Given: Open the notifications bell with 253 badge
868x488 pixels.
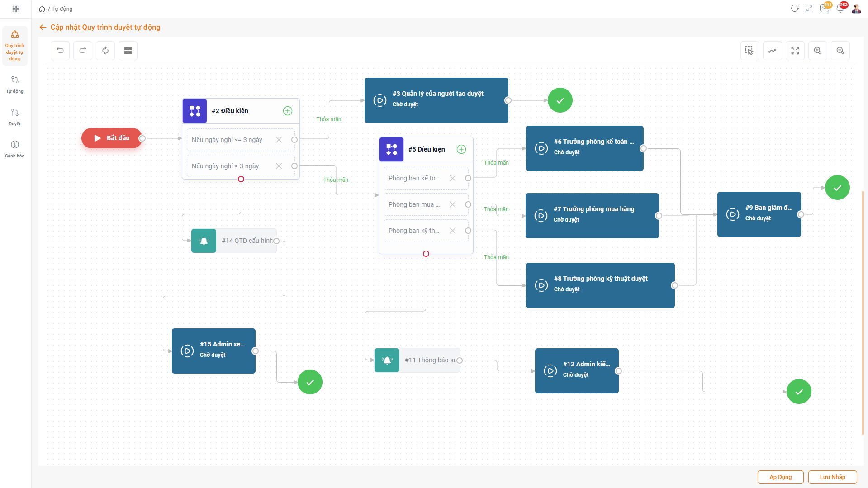Looking at the screenshot, I should click(840, 9).
